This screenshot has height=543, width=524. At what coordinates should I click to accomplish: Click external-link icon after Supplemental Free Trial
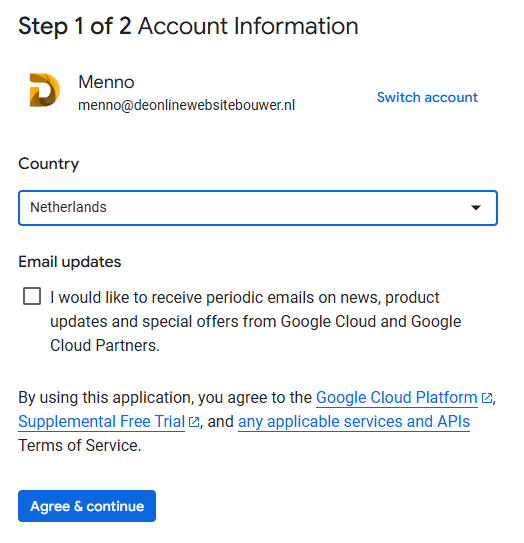pyautogui.click(x=194, y=422)
